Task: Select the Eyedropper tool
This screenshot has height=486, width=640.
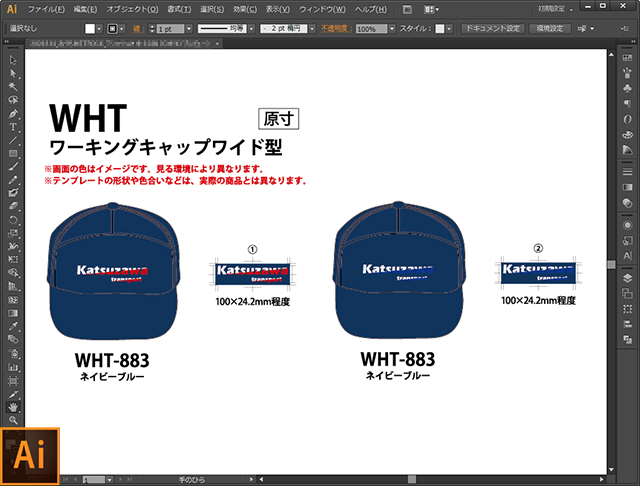Action: tap(13, 326)
